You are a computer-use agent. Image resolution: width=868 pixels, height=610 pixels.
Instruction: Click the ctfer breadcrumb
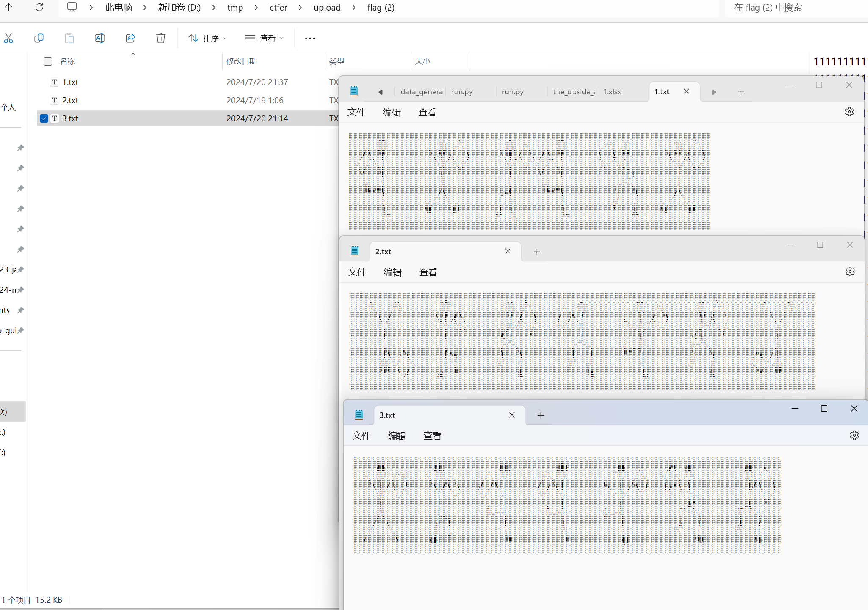[x=278, y=8]
